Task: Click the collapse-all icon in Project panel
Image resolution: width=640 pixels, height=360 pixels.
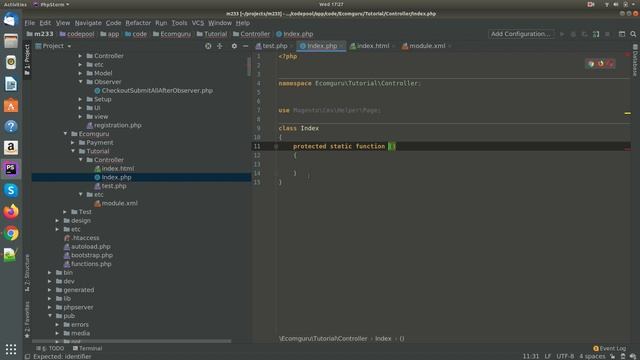Action: (x=220, y=46)
